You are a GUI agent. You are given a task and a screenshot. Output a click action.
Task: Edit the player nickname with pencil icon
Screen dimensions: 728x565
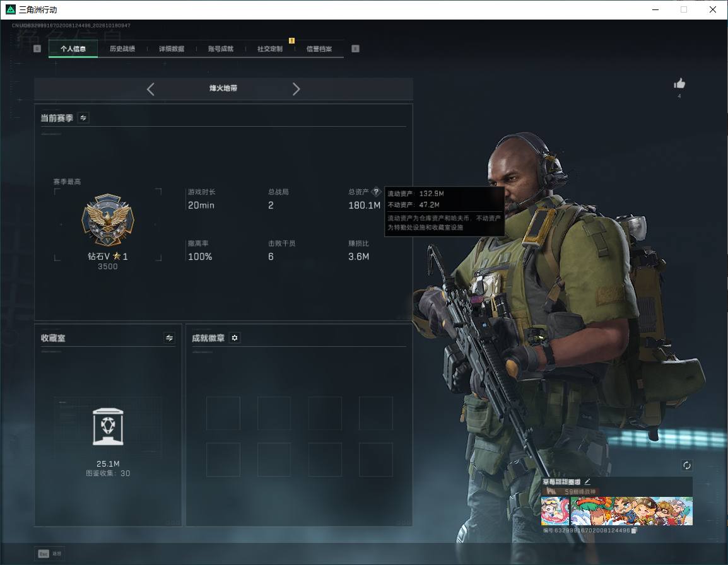[587, 482]
